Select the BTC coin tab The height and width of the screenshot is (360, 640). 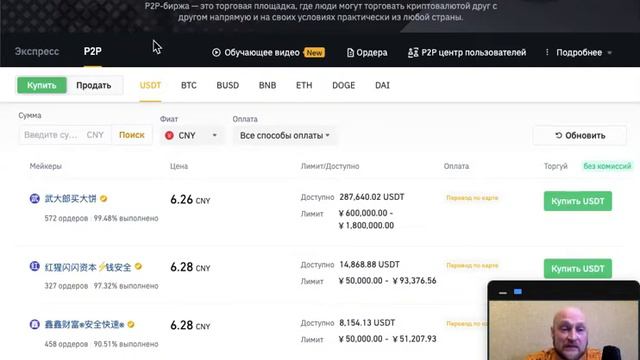(189, 85)
